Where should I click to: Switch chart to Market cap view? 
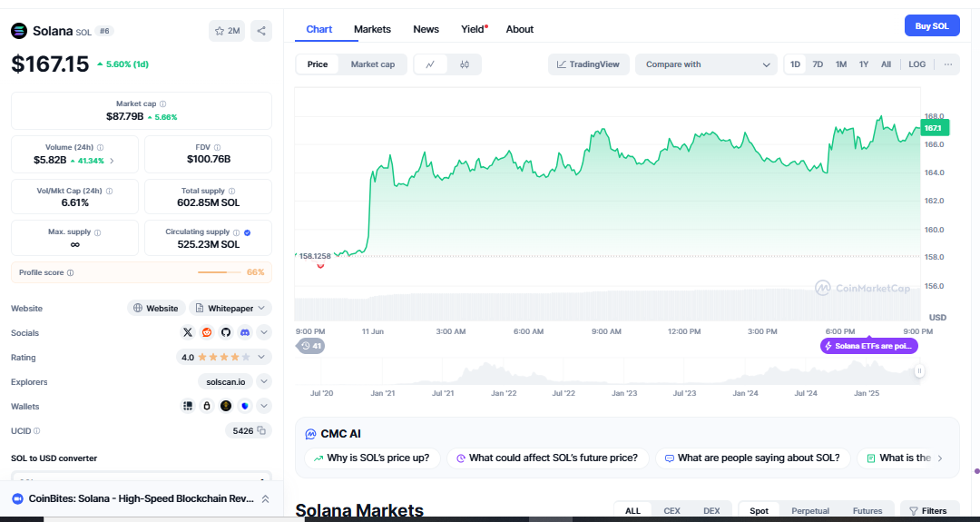(373, 64)
